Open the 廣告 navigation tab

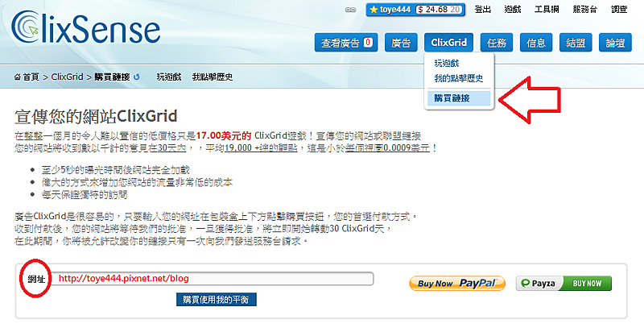(x=401, y=43)
